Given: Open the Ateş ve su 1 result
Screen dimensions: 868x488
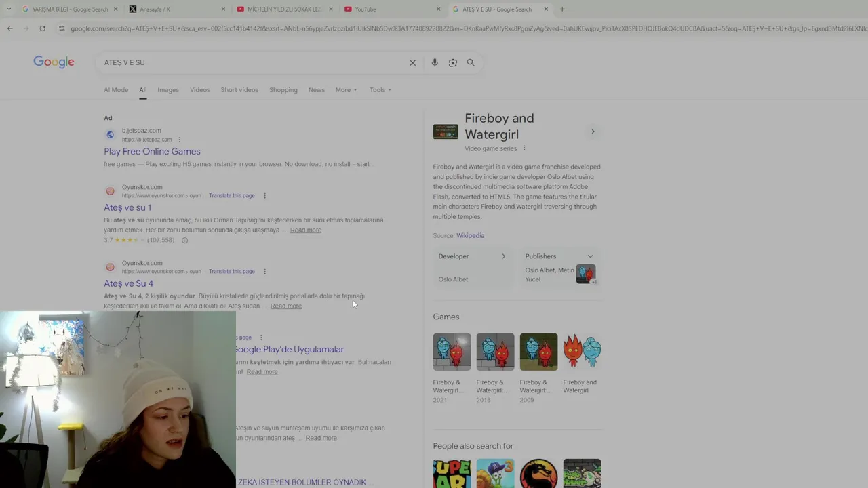Looking at the screenshot, I should tap(127, 207).
